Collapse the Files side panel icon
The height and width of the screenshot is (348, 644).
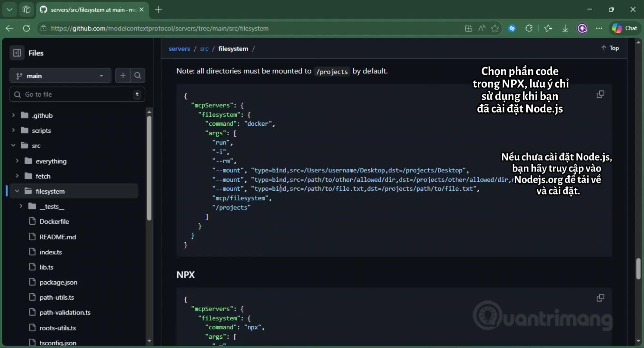[17, 53]
